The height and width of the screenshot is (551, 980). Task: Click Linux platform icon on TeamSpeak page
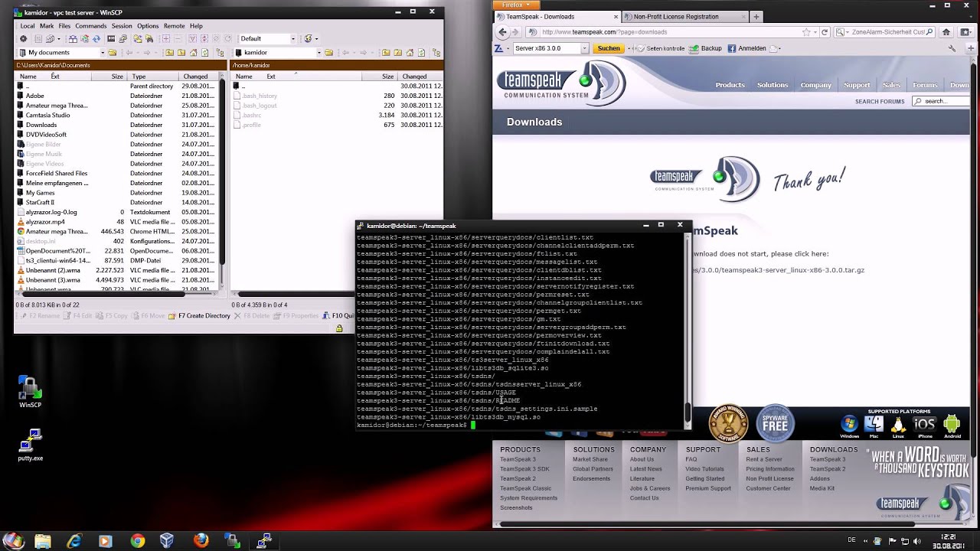(x=899, y=423)
